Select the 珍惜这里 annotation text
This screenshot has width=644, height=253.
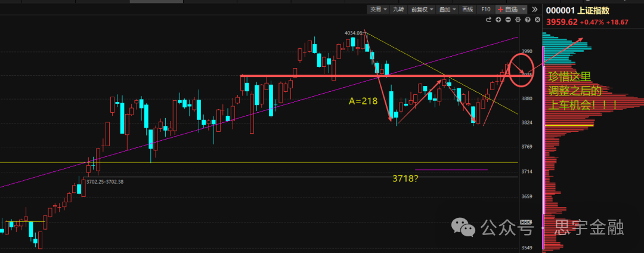569,77
